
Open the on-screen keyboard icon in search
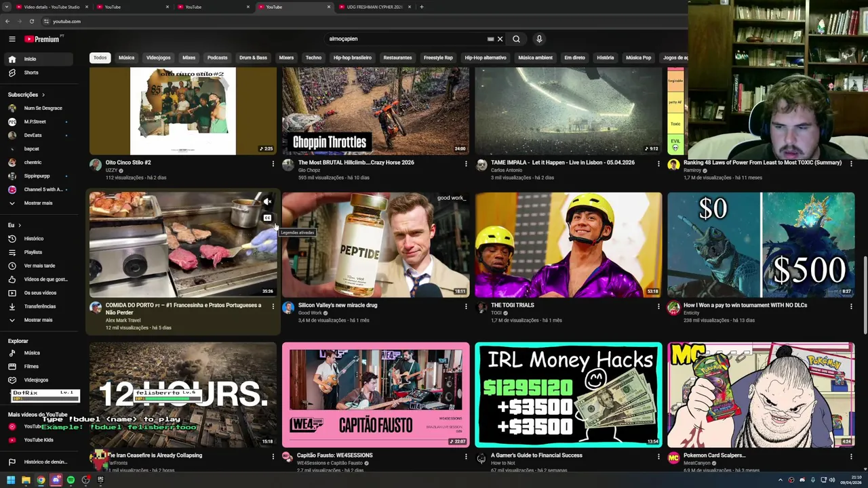(x=490, y=39)
